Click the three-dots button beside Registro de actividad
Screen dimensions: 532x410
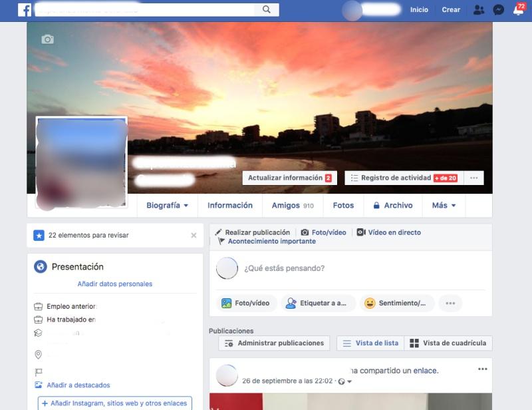coord(473,178)
